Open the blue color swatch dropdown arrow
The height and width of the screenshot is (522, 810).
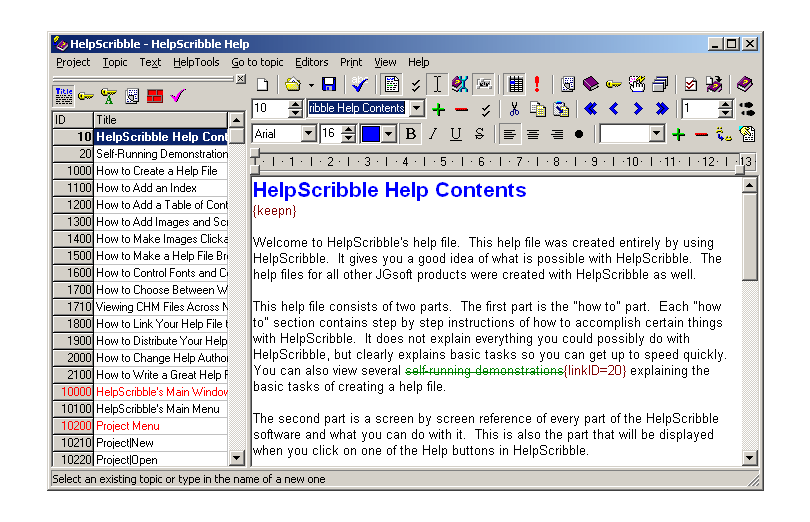pos(389,134)
